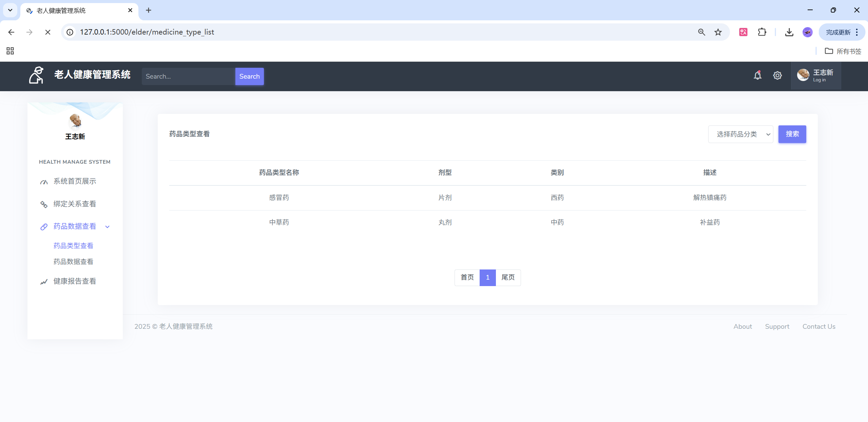
Task: Select the 药品数据查看 submenu item
Action: pos(73,262)
